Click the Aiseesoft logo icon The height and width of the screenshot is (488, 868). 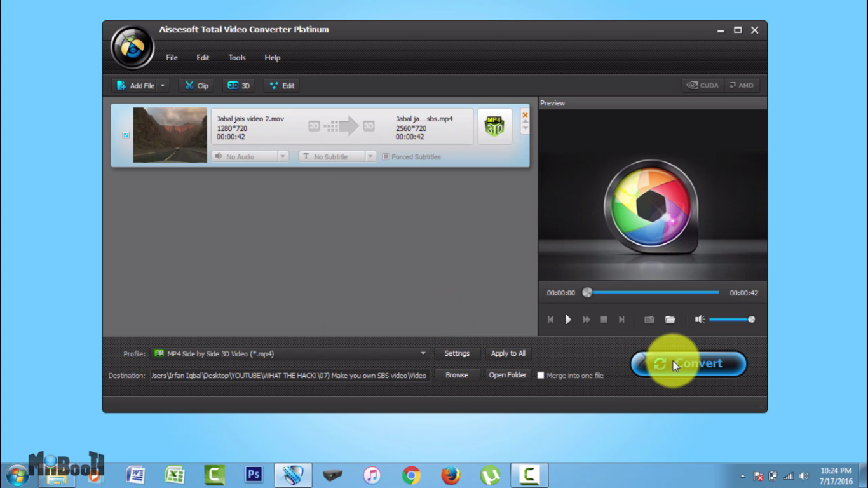(x=132, y=47)
